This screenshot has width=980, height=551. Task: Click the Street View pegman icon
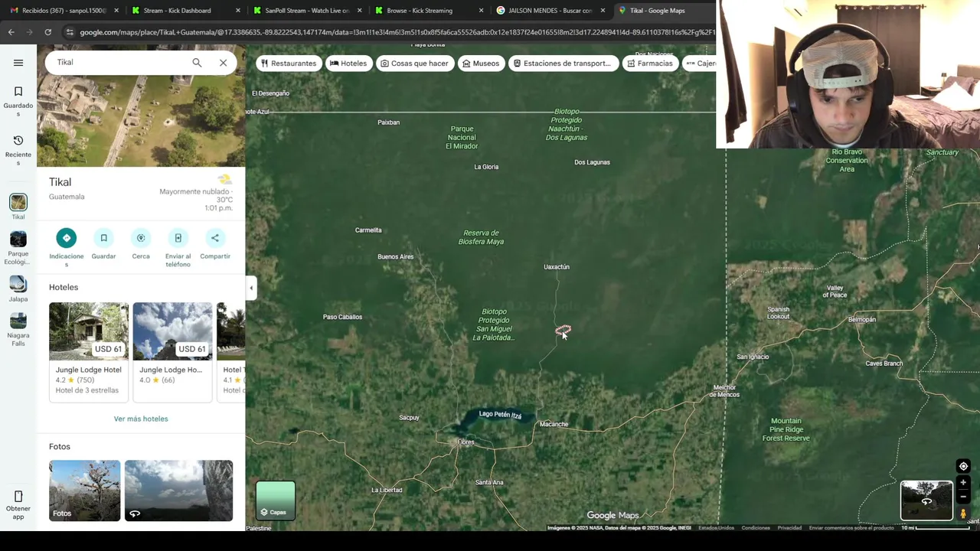(963, 514)
